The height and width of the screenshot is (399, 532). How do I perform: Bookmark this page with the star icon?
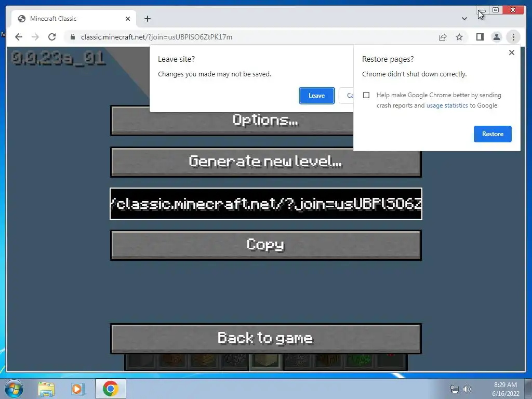click(459, 37)
